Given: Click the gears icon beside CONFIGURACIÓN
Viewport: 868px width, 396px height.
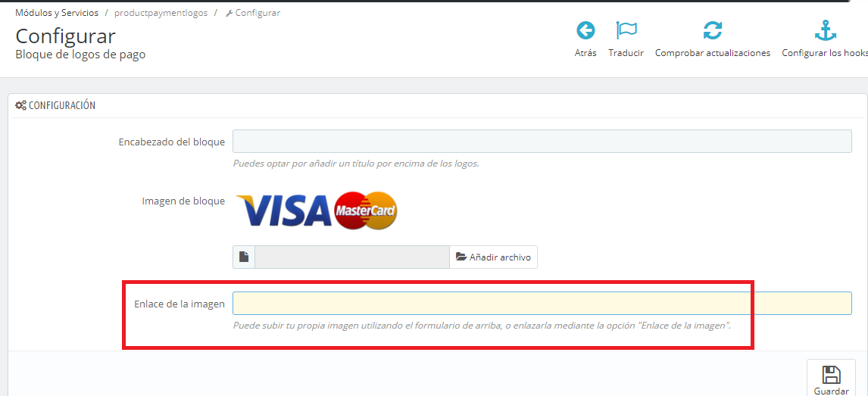Looking at the screenshot, I should click(x=20, y=105).
